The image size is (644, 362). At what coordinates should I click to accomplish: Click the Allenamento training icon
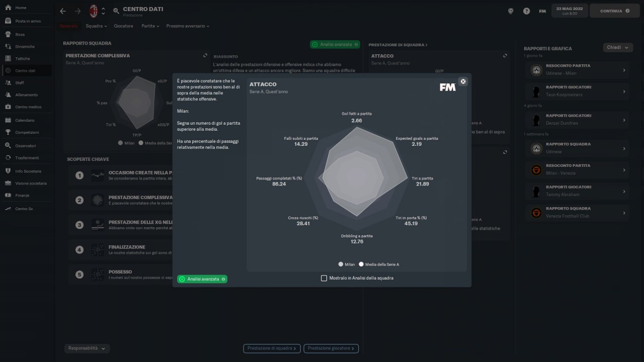pos(8,95)
